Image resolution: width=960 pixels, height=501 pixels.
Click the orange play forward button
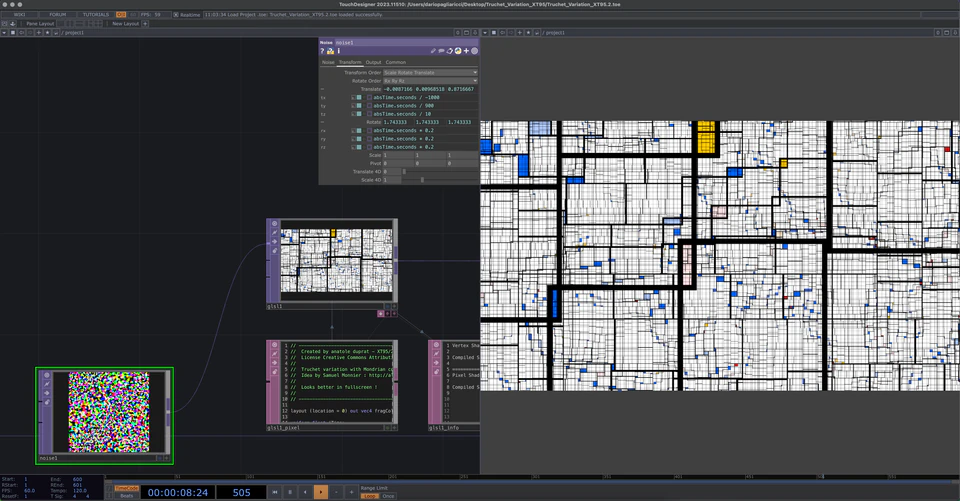click(321, 492)
